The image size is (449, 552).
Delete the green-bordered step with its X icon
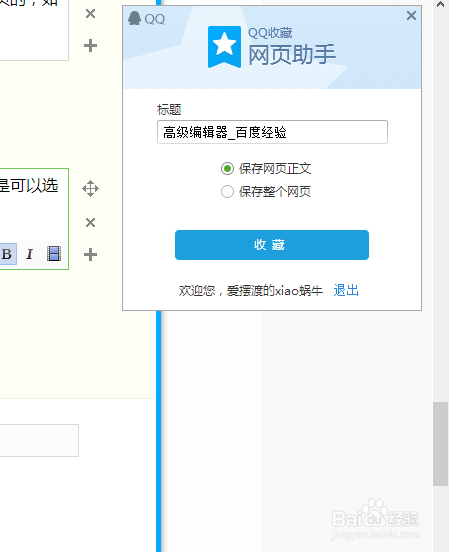91,222
